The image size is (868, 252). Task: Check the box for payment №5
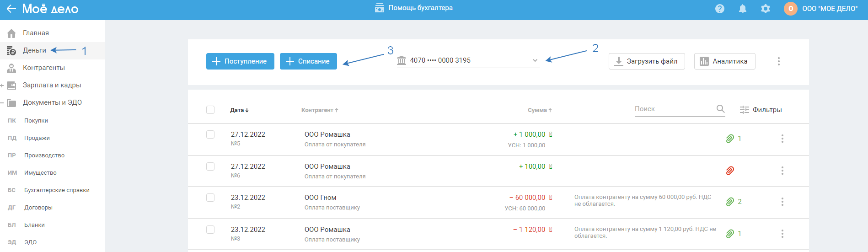pyautogui.click(x=210, y=134)
